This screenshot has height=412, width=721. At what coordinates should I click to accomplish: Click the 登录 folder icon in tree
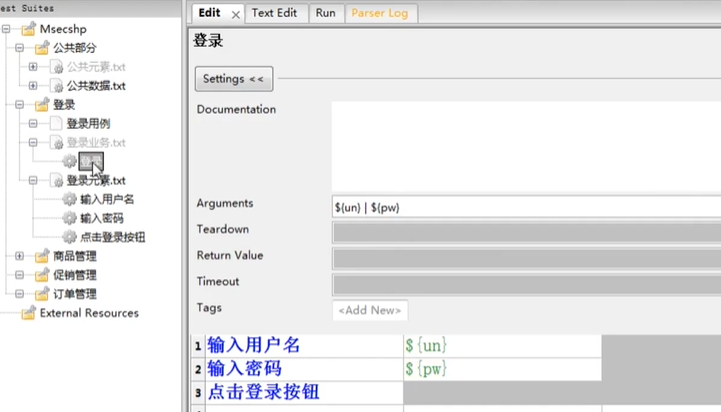[42, 105]
